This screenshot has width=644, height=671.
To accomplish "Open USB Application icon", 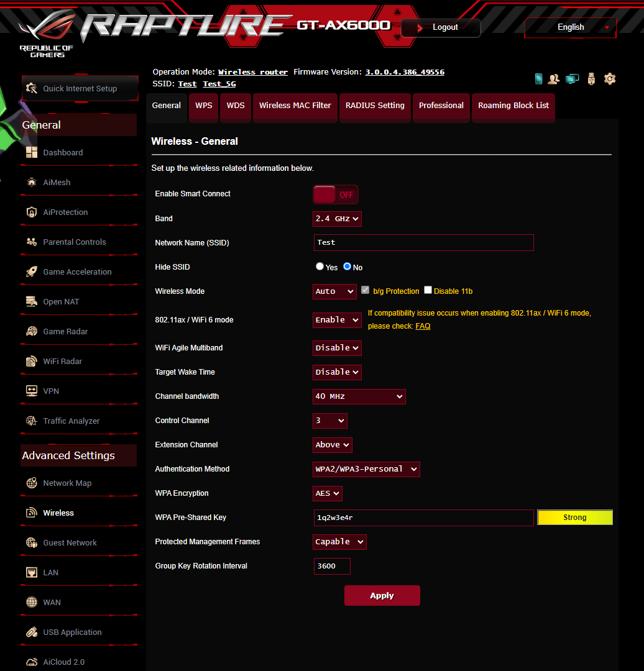I will 32,632.
